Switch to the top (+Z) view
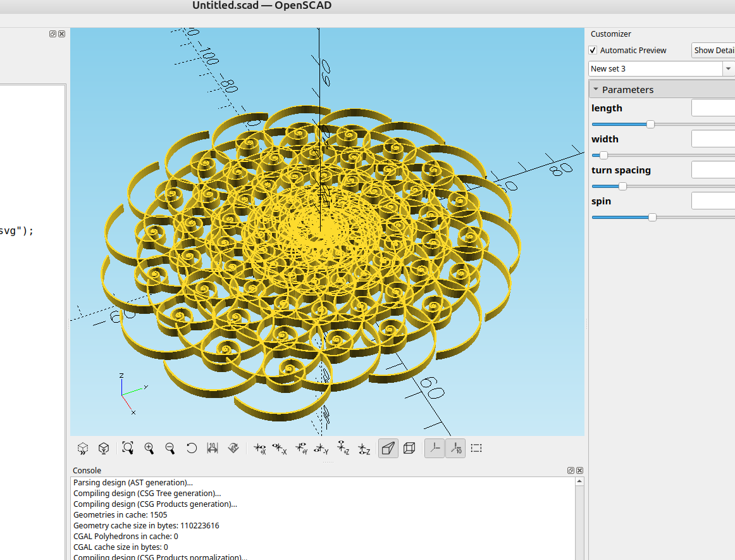735x560 pixels. click(342, 449)
